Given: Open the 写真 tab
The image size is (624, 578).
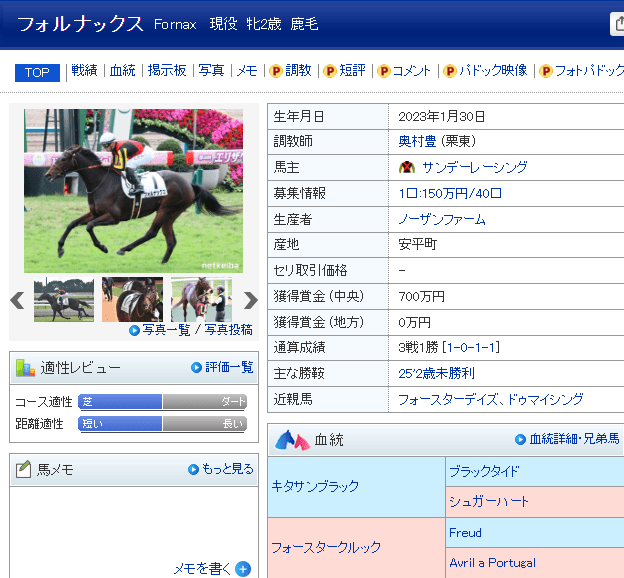Looking at the screenshot, I should coord(211,71).
